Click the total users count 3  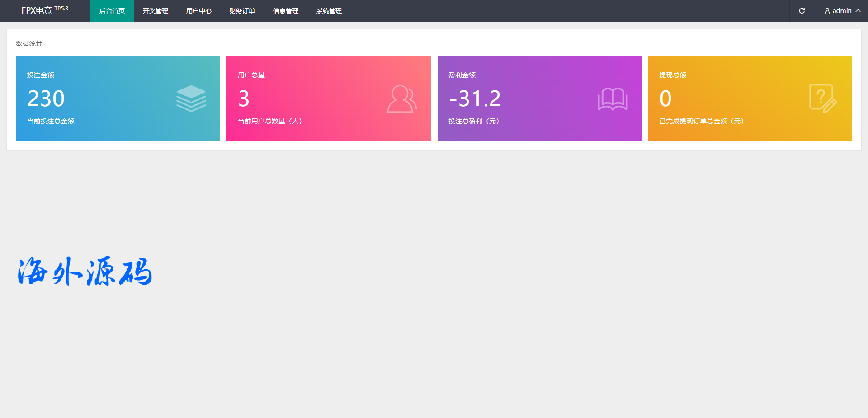[x=244, y=99]
